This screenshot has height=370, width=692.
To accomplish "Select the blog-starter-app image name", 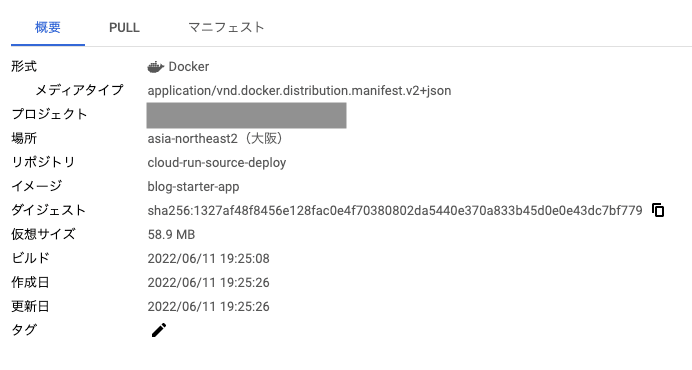I will (193, 187).
